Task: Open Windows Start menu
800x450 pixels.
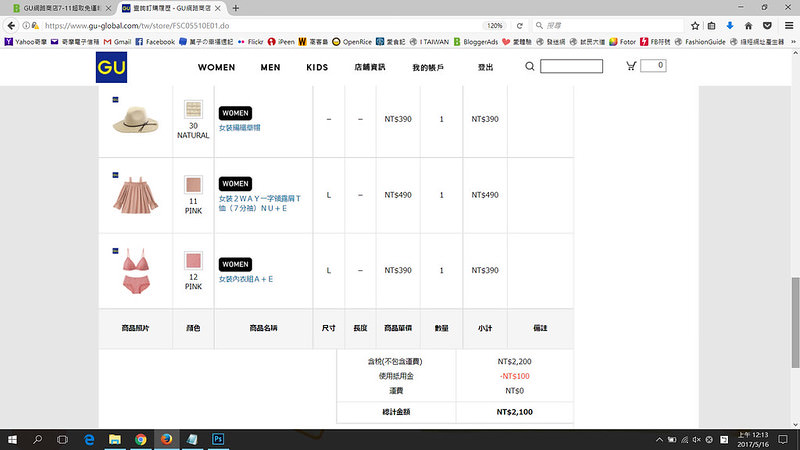Action: [x=12, y=439]
